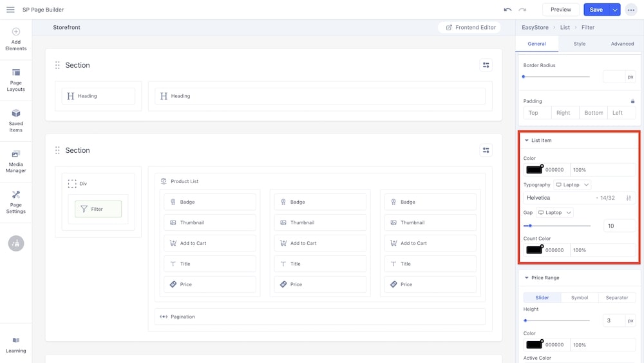Switch to the Advanced tab
Viewport: 644px width, 363px height.
tap(622, 44)
